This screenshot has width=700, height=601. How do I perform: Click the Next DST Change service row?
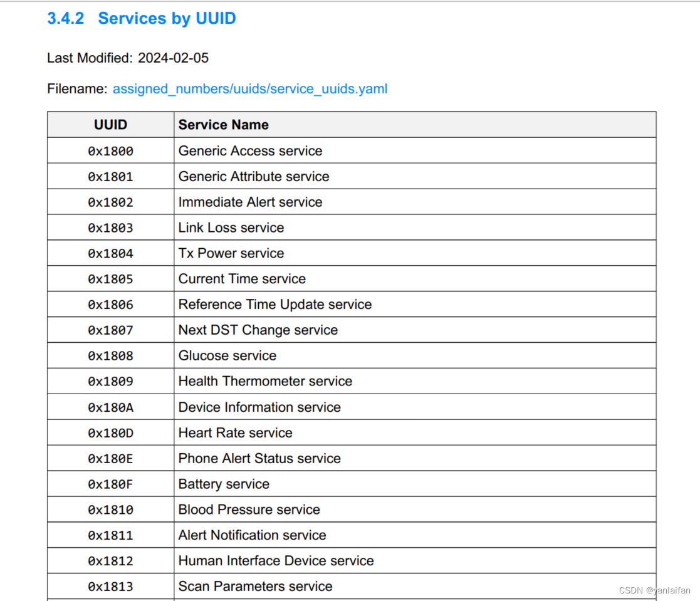(x=258, y=330)
